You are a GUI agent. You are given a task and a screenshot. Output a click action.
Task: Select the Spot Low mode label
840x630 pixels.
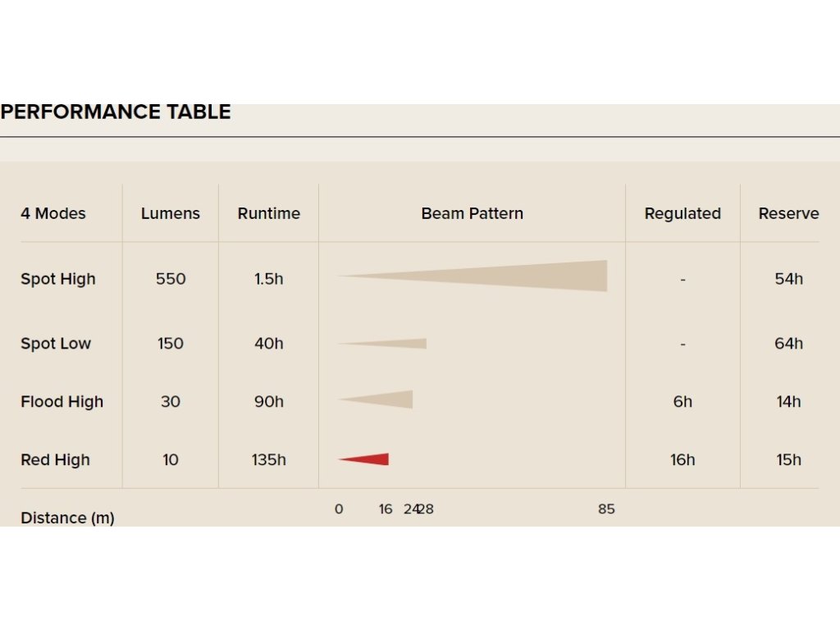pos(56,344)
